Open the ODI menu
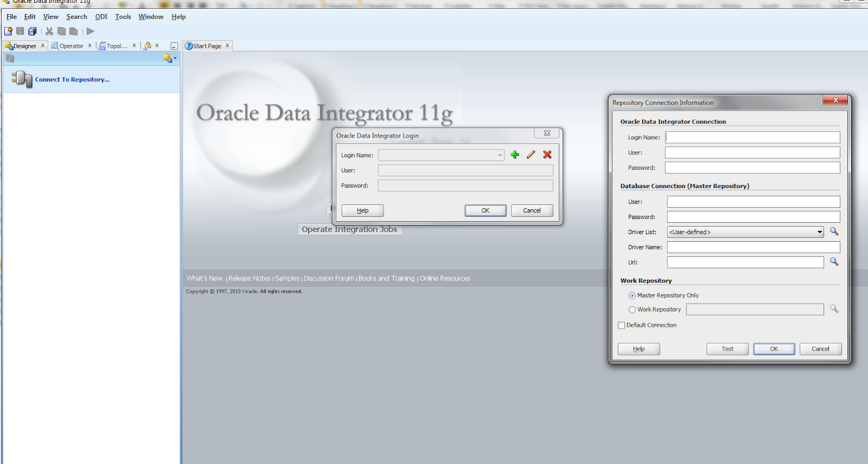 coord(101,17)
